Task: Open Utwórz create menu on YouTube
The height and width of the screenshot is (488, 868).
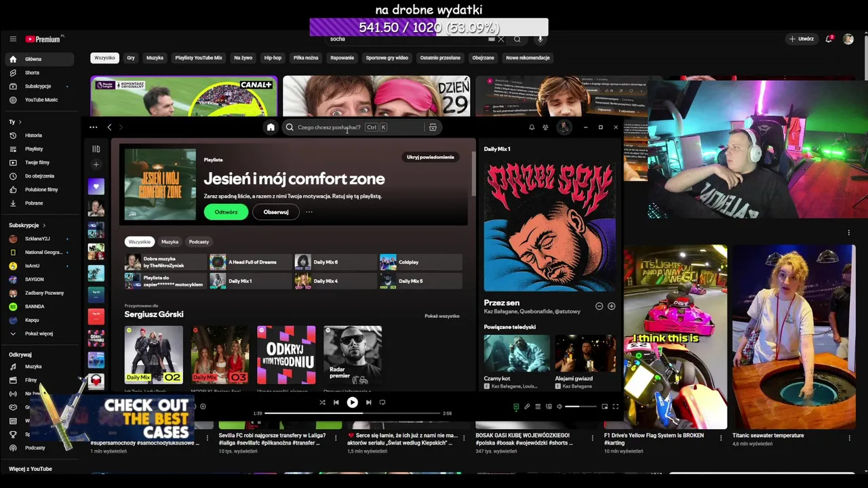Action: [801, 39]
